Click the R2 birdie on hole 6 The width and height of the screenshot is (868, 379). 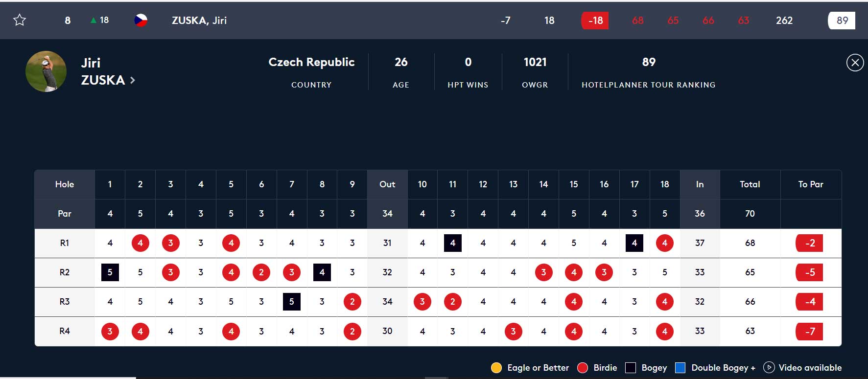[x=261, y=272]
